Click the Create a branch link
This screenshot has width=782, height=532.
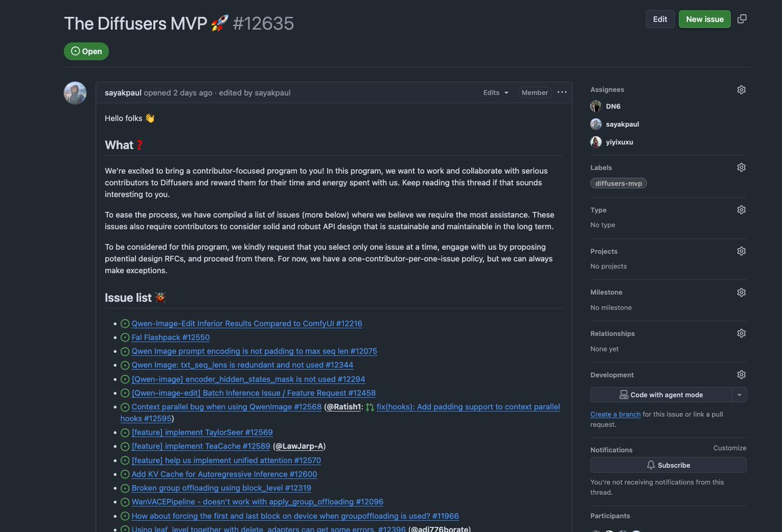(615, 414)
